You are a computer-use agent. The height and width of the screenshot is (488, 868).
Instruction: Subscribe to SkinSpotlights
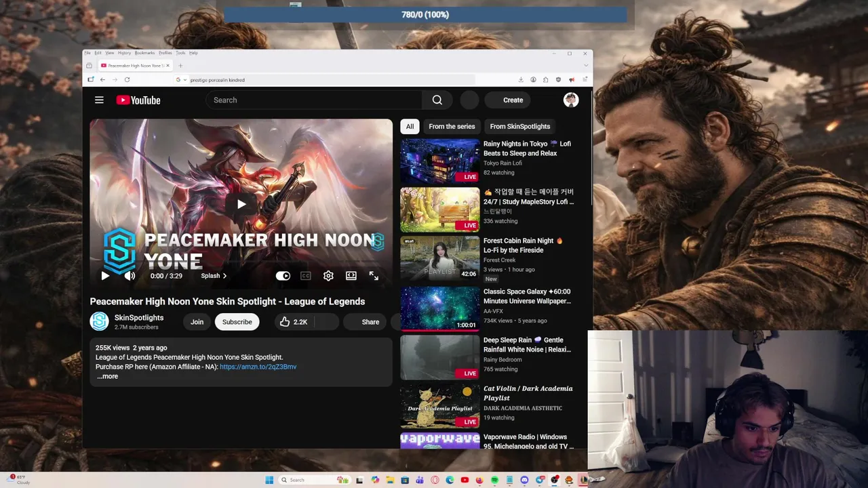coord(237,322)
